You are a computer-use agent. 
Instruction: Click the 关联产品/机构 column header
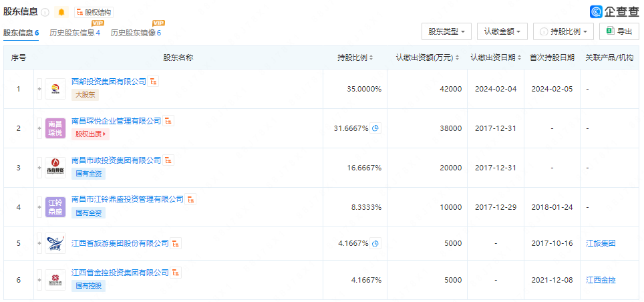609,58
